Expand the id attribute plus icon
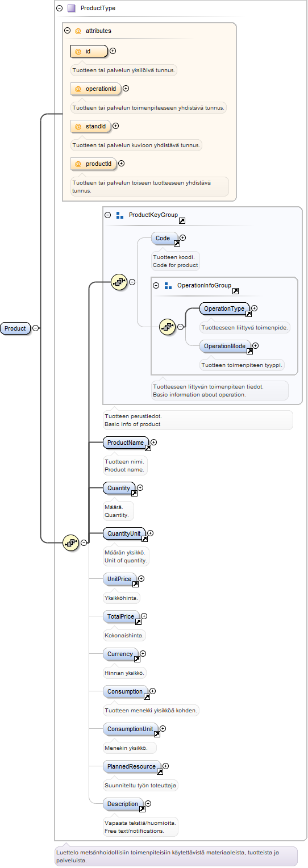The height and width of the screenshot is (868, 308). point(113,51)
